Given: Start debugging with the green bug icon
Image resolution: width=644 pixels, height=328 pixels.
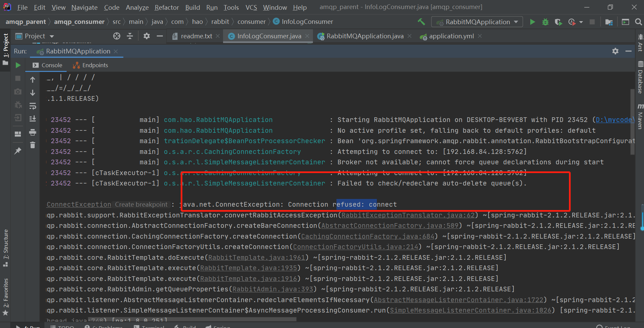Looking at the screenshot, I should coord(545,22).
